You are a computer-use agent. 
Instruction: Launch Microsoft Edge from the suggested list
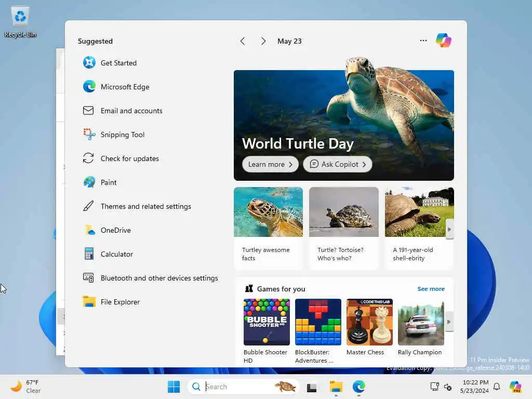[x=89, y=87]
